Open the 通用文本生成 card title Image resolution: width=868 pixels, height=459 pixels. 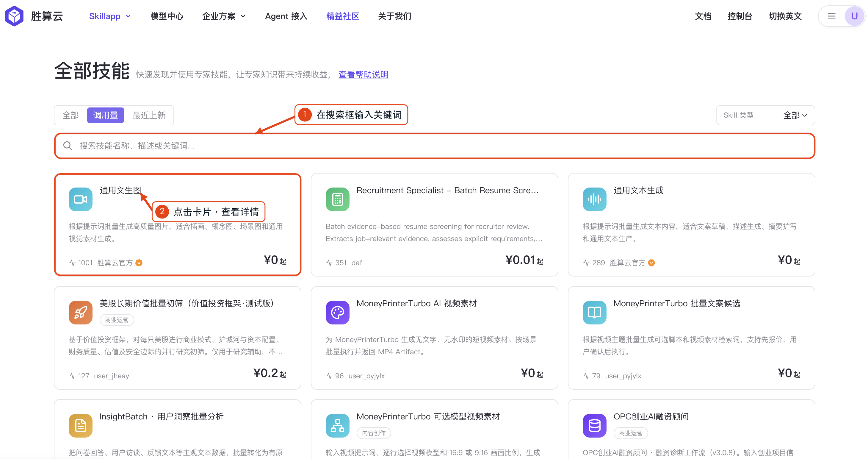click(638, 190)
